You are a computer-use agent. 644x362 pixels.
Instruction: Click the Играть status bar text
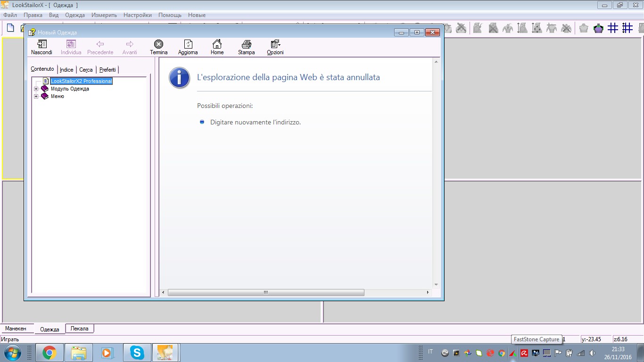(10, 339)
